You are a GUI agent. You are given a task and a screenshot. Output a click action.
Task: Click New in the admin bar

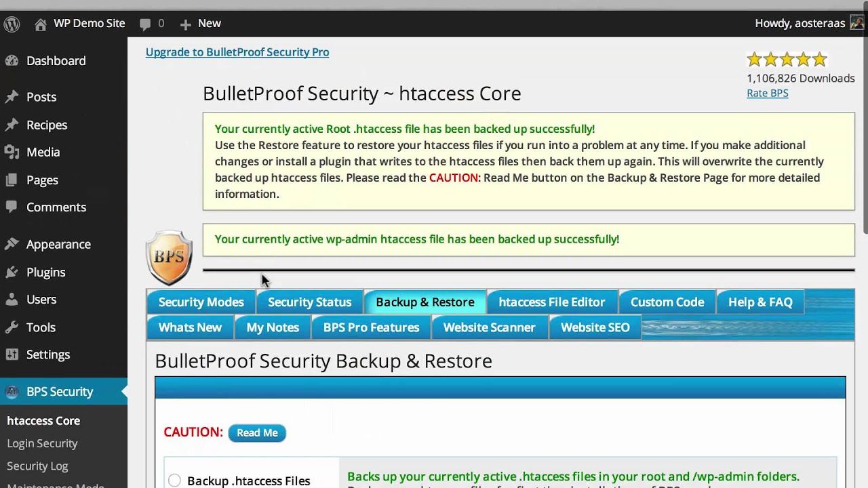(x=209, y=23)
